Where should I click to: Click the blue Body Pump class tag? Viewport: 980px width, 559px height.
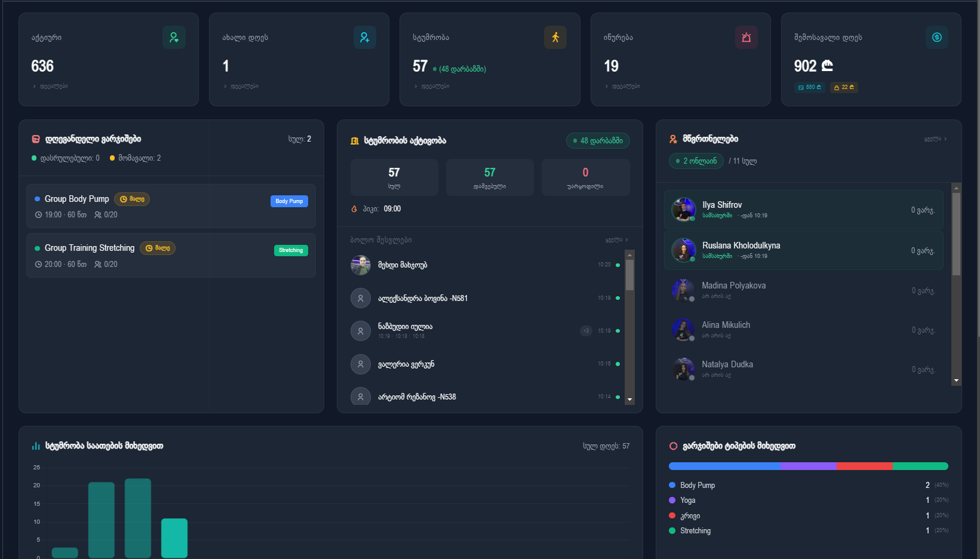pyautogui.click(x=289, y=201)
